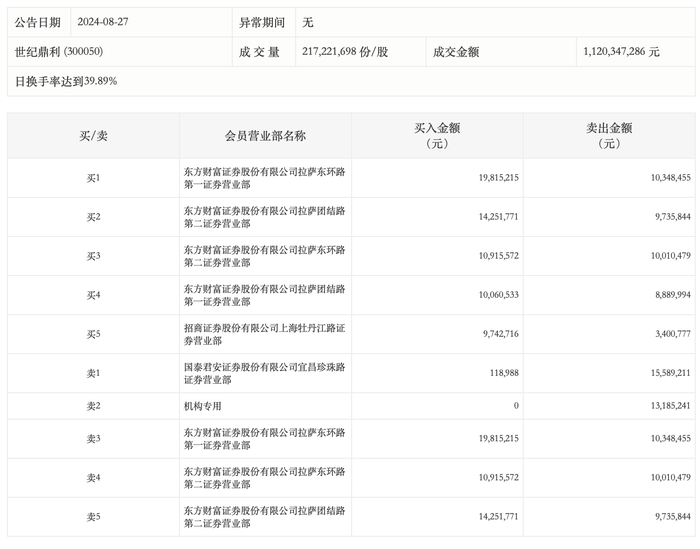Click the 卖1 row label
This screenshot has width=700, height=549.
93,373
